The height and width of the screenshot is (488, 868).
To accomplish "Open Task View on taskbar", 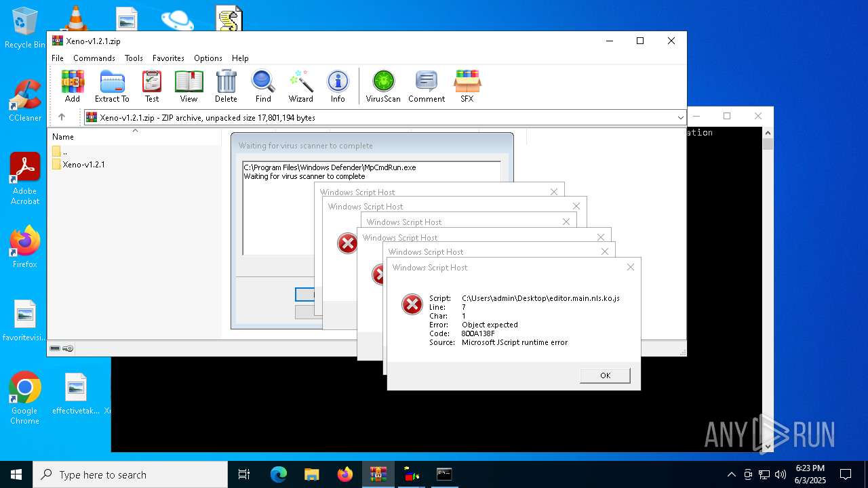I will pyautogui.click(x=244, y=474).
